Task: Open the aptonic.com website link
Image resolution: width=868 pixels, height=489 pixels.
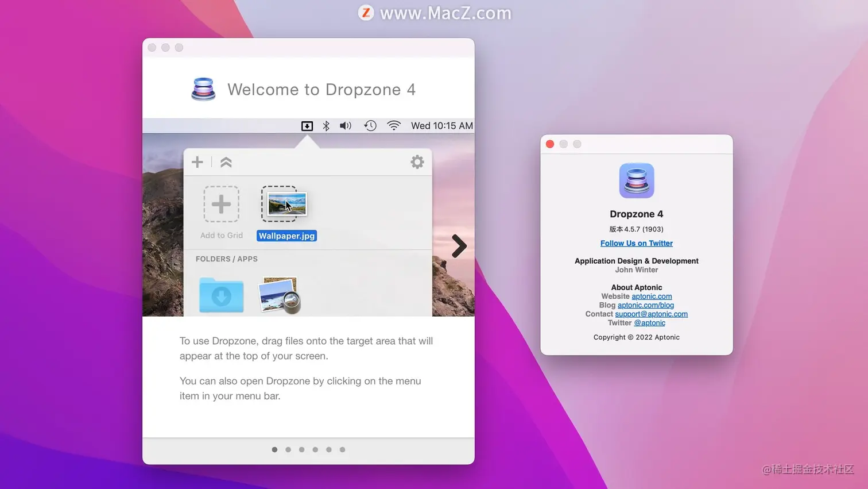Action: pyautogui.click(x=652, y=297)
